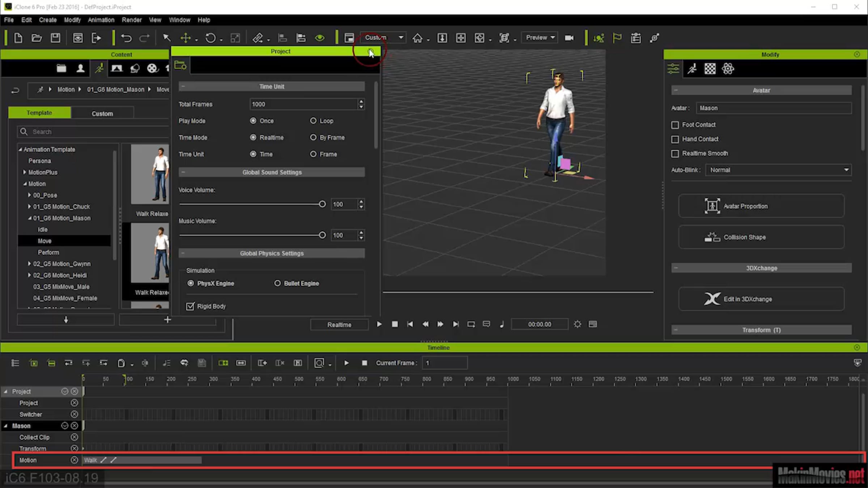The height and width of the screenshot is (488, 868).
Task: Click the Home view icon
Action: [x=417, y=38]
